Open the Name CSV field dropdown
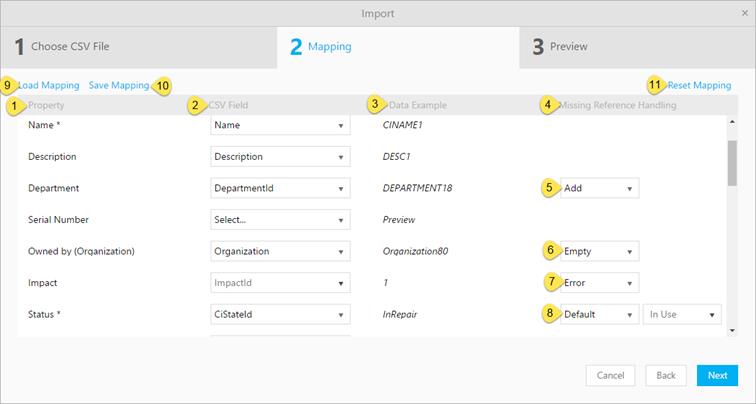756x404 pixels. (280, 126)
